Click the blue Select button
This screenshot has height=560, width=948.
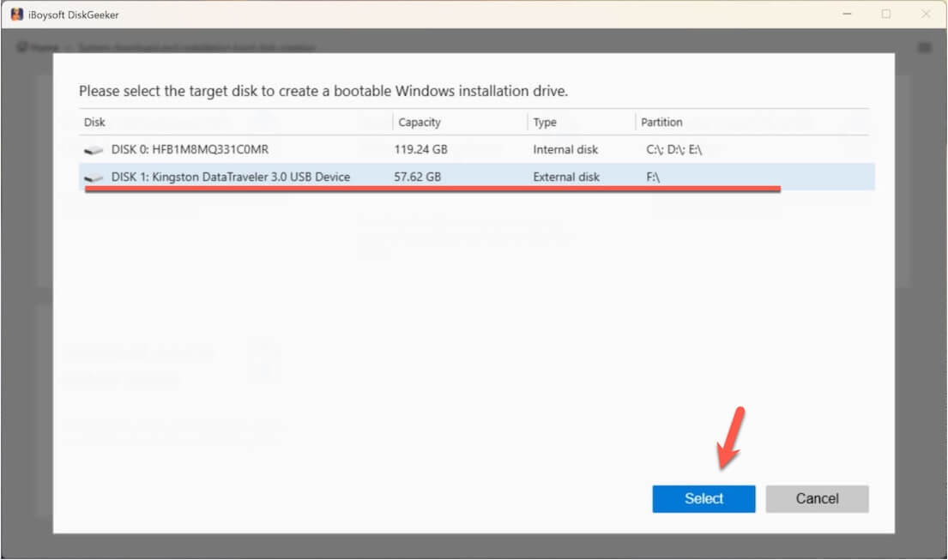pyautogui.click(x=703, y=498)
